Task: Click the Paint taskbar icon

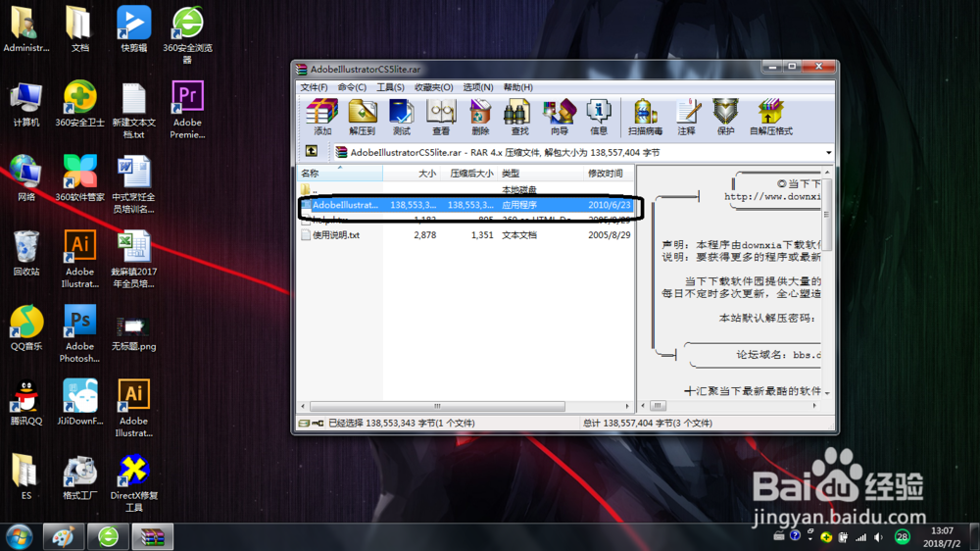Action: coord(63,537)
